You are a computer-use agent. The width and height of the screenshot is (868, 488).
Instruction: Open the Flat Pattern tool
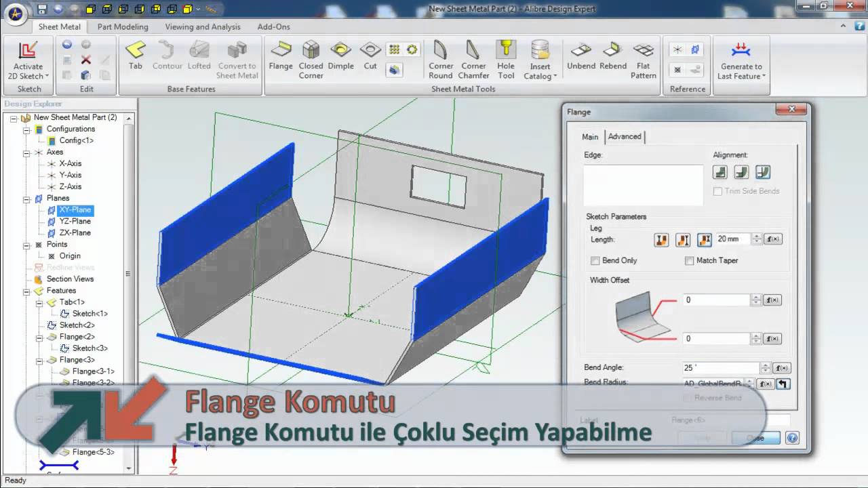644,60
